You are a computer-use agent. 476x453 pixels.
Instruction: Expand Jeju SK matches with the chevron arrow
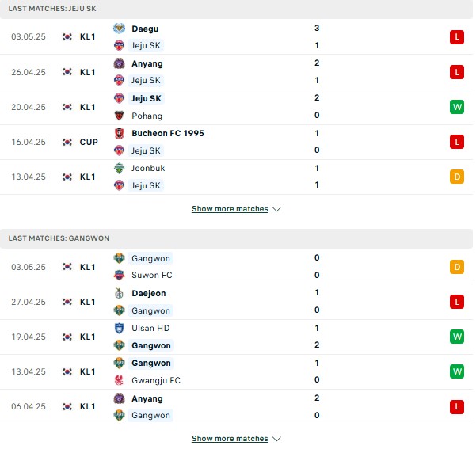276,209
